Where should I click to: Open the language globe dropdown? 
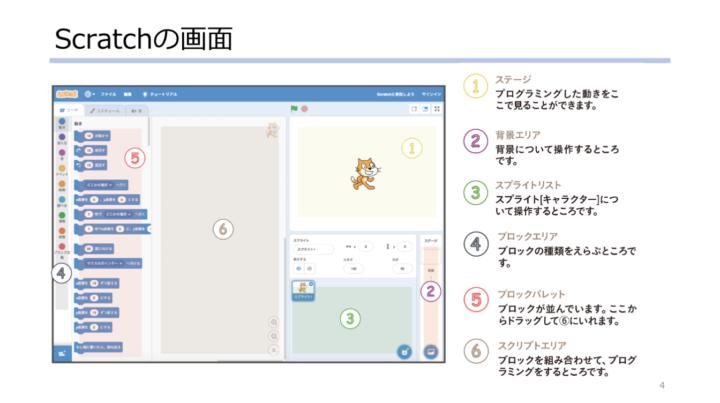click(x=89, y=94)
